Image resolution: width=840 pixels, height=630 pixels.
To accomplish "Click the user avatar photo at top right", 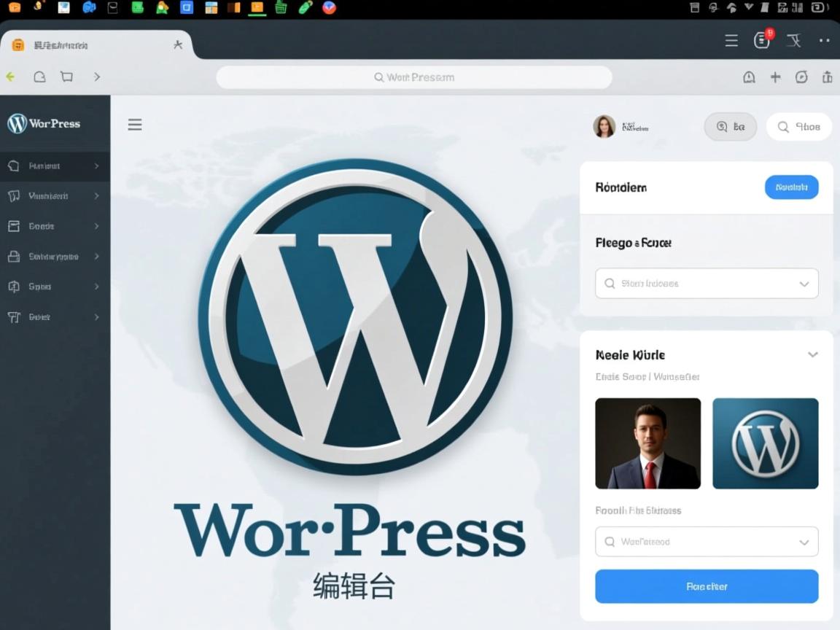I will [x=604, y=125].
